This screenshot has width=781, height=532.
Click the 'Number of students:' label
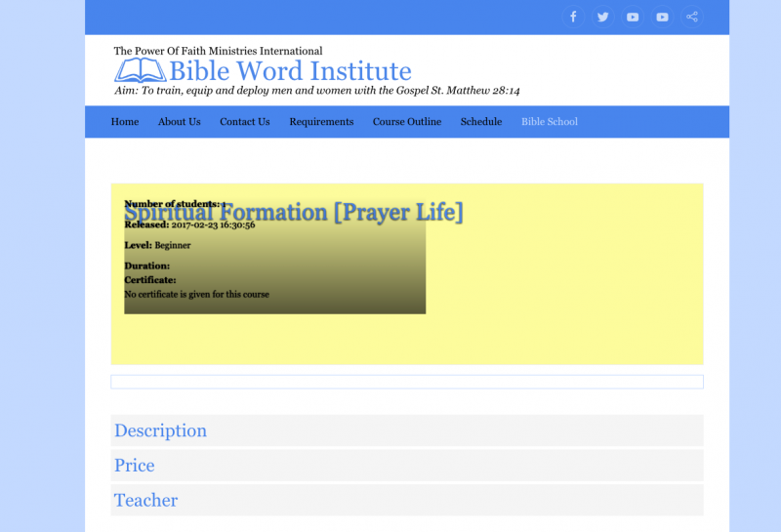[x=172, y=204]
